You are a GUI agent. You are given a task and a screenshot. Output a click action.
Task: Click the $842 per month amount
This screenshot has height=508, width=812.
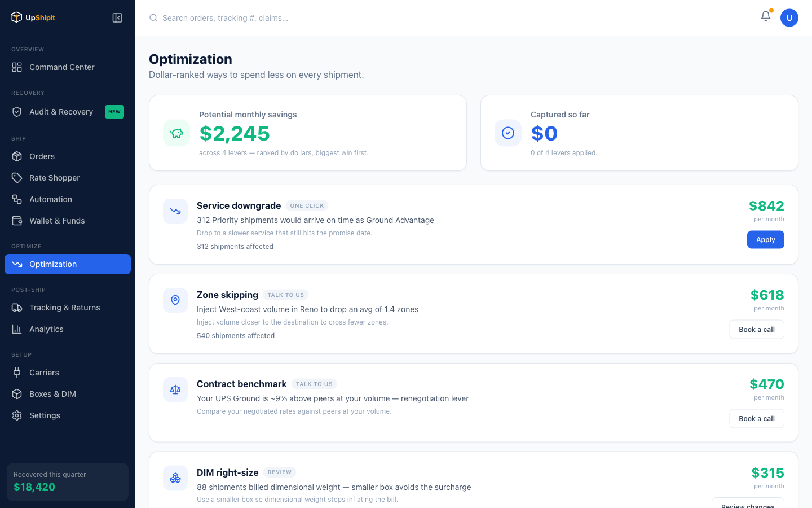tap(766, 206)
